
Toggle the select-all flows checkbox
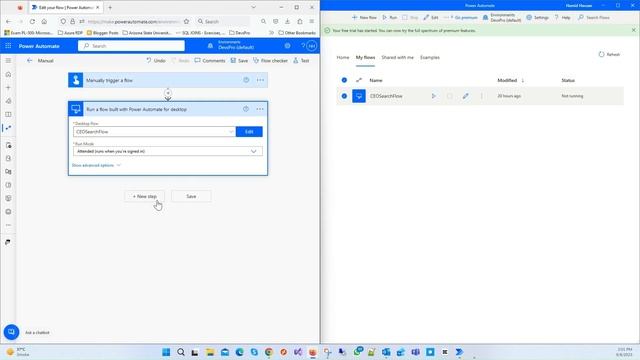[344, 80]
